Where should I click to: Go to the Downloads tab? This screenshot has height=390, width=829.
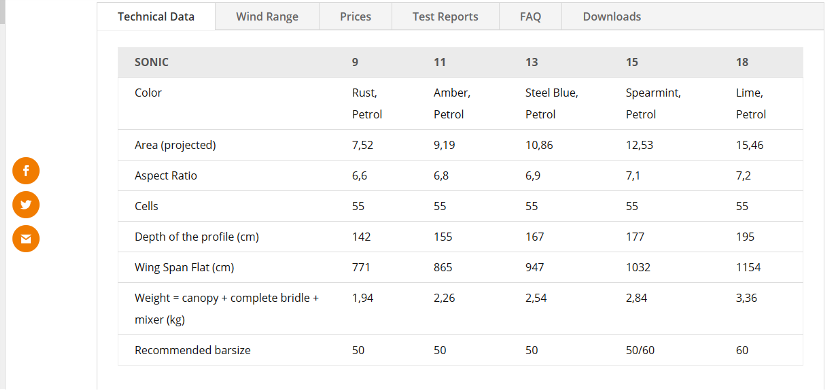point(612,16)
